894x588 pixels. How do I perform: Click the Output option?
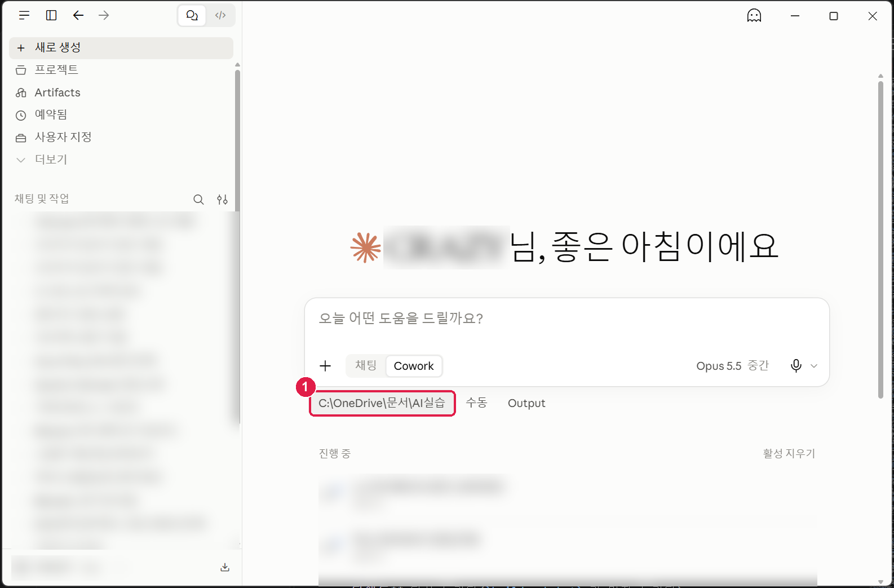[x=526, y=403]
